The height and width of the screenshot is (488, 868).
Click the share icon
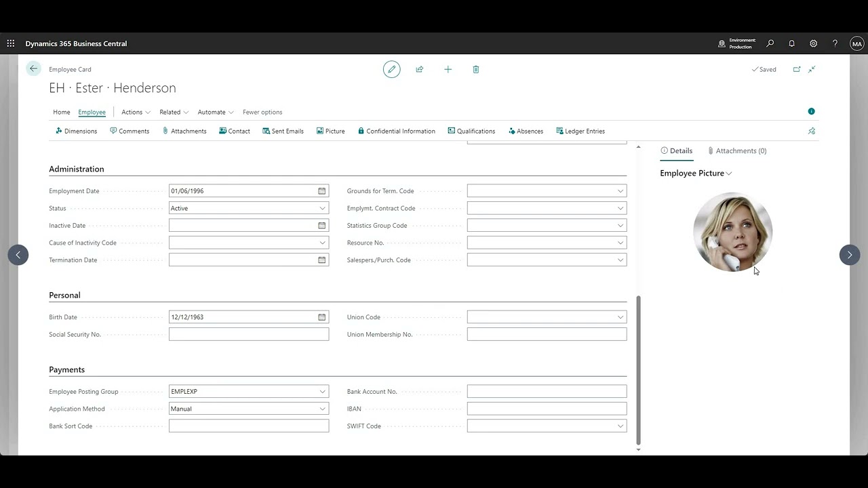(420, 69)
